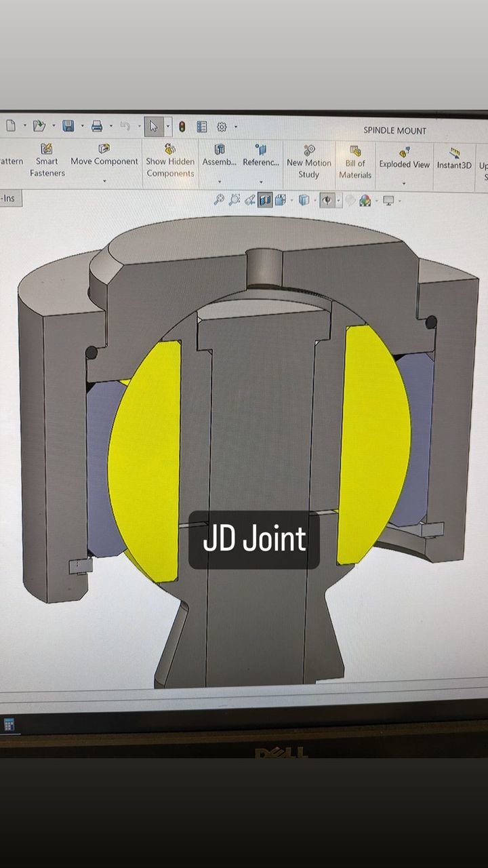This screenshot has width=488, height=868.
Task: Click the SPINDLE MOUNT document title
Action: [x=395, y=130]
